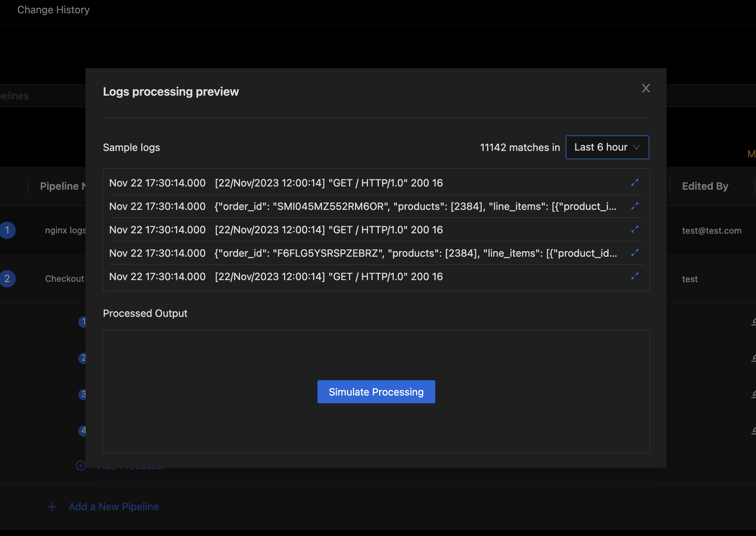Click the Processed Output heading
756x536 pixels.
[145, 313]
